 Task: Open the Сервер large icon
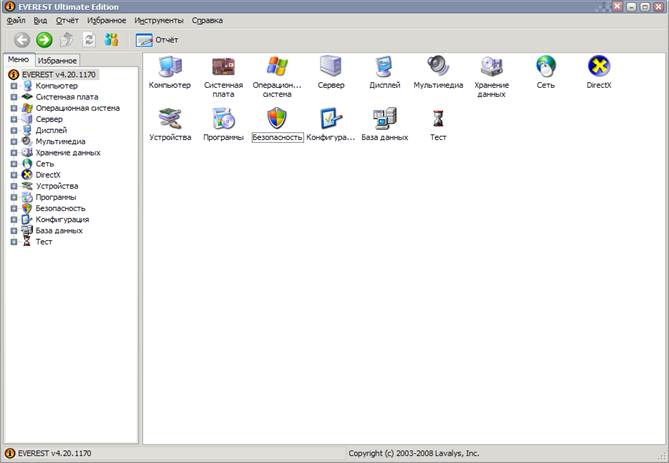click(x=331, y=67)
